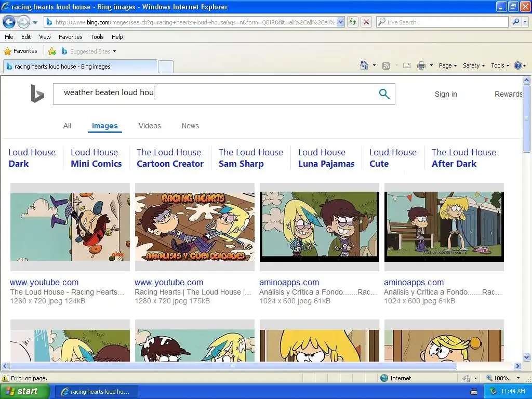Switch to the Images tab
This screenshot has height=399, width=532.
coord(105,126)
